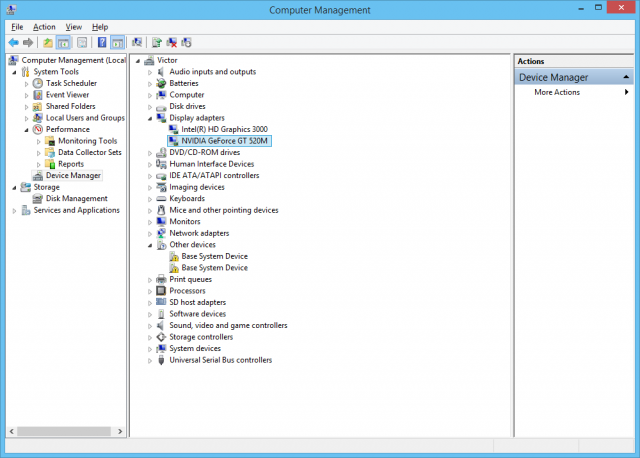Click the Uninstall device red X icon
The height and width of the screenshot is (458, 640).
172,43
